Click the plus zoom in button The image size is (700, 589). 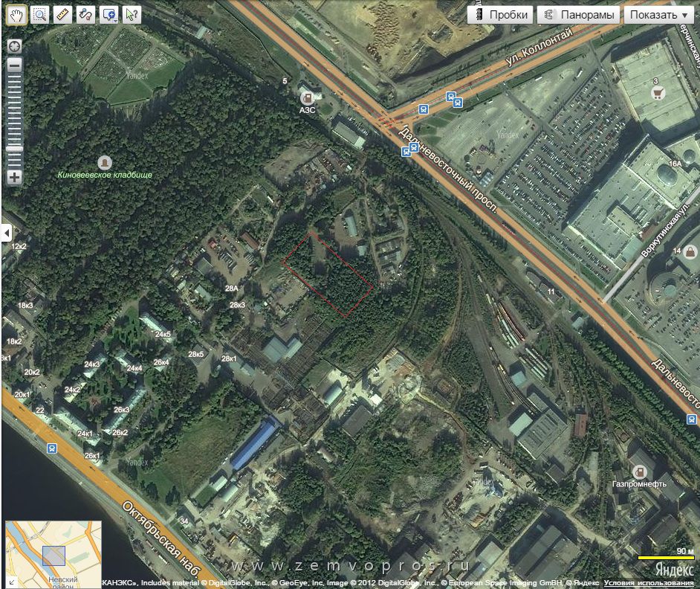pyautogui.click(x=14, y=178)
